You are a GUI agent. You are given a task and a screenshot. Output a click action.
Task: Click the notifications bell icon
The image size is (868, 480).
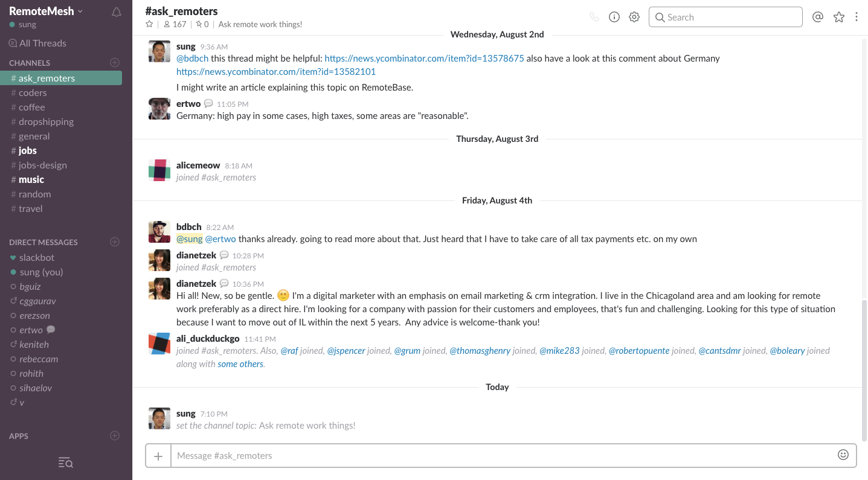116,11
